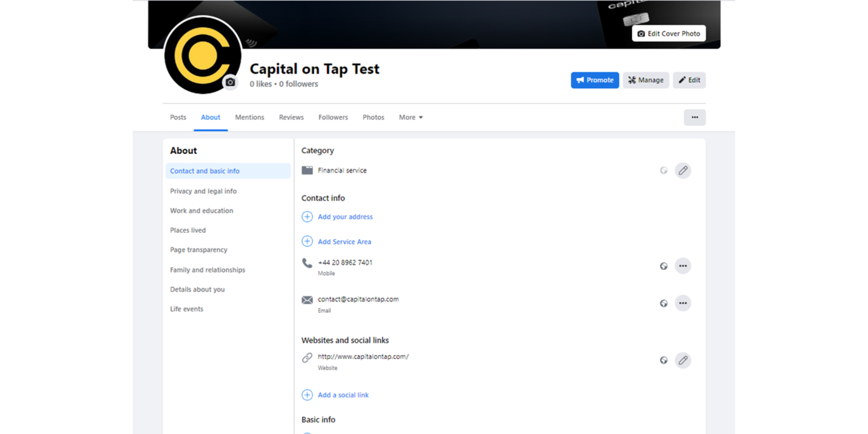Expand the More tab dropdown

411,117
